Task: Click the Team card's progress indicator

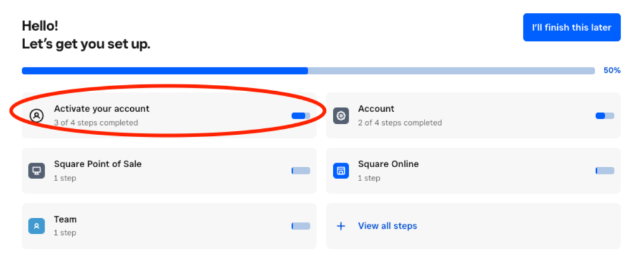Action: [301, 226]
